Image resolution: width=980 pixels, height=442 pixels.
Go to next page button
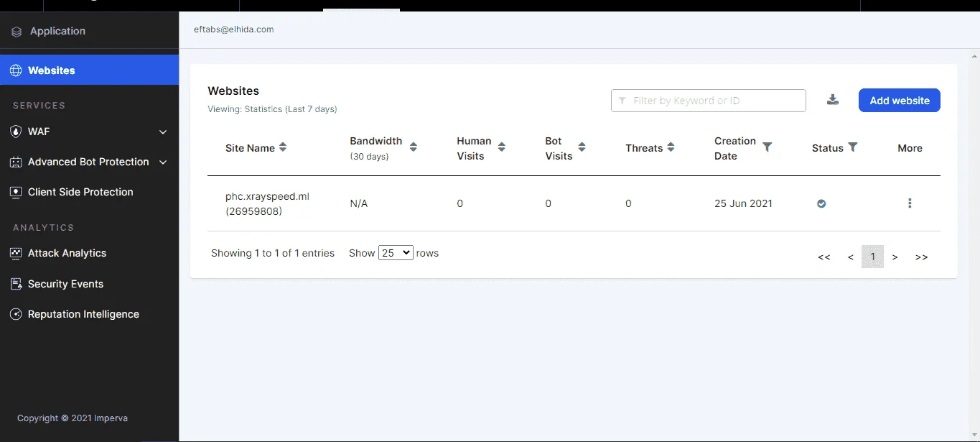pyautogui.click(x=895, y=257)
